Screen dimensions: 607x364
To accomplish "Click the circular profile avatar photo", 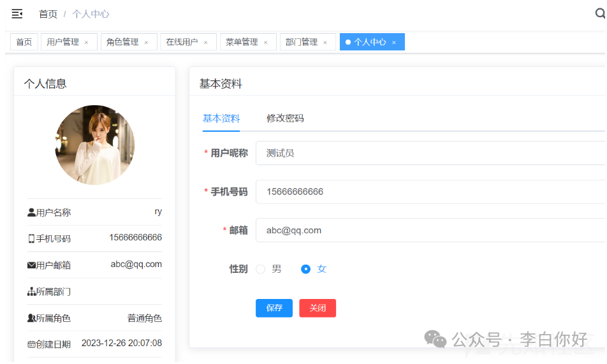I will [x=95, y=145].
